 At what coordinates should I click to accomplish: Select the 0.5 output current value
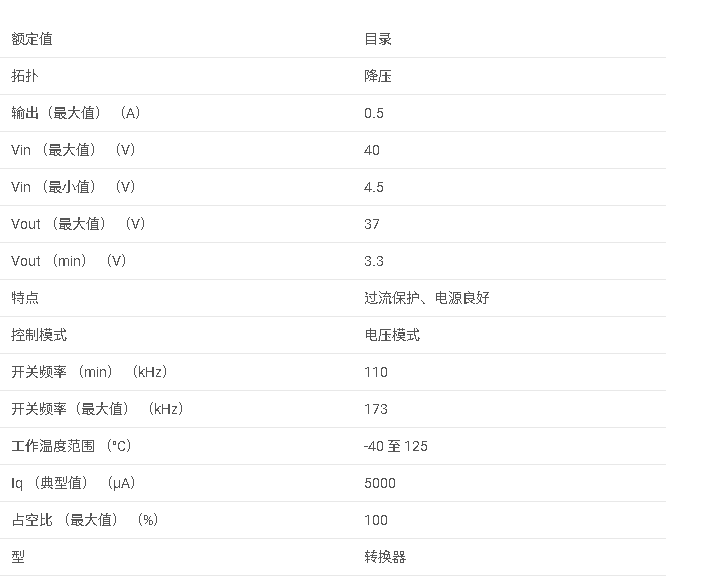(x=373, y=113)
